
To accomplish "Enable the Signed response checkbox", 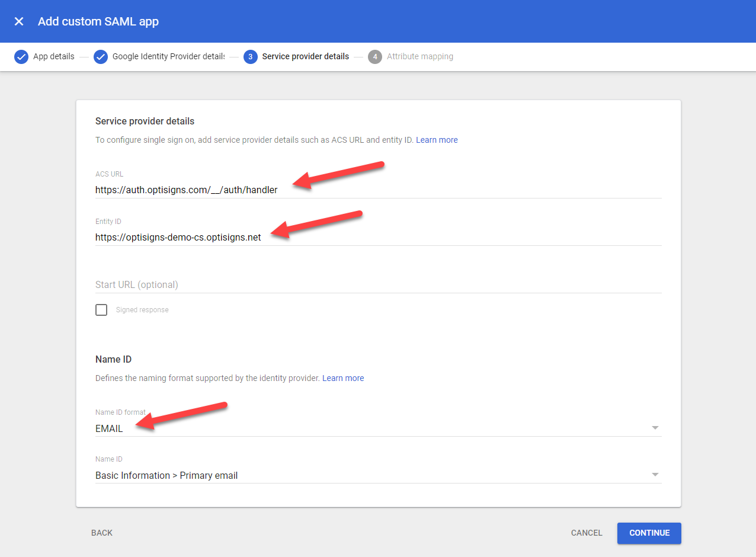I will click(101, 310).
